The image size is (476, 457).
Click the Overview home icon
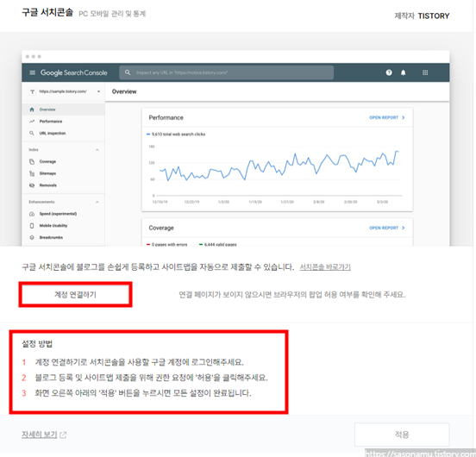32,110
